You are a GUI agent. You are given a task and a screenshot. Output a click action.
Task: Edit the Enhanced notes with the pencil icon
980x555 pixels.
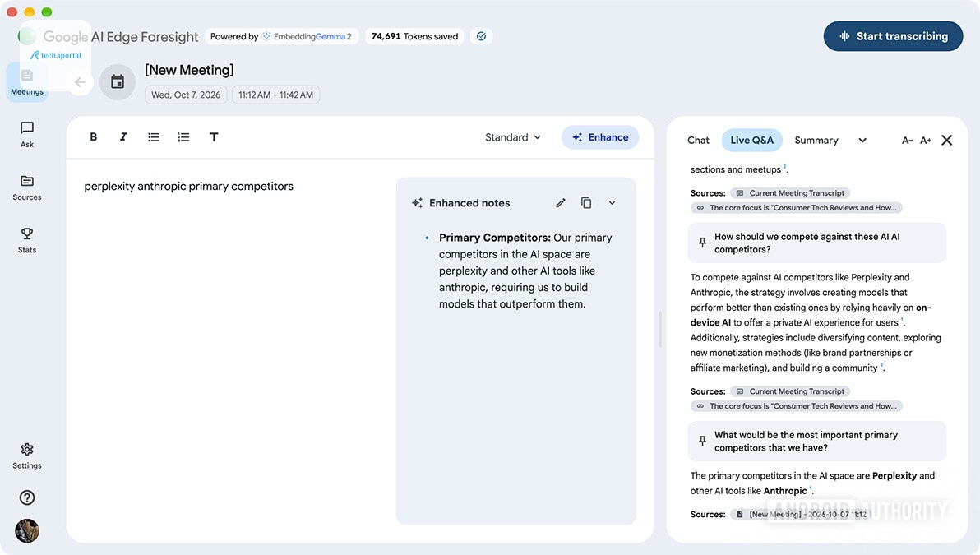point(561,202)
